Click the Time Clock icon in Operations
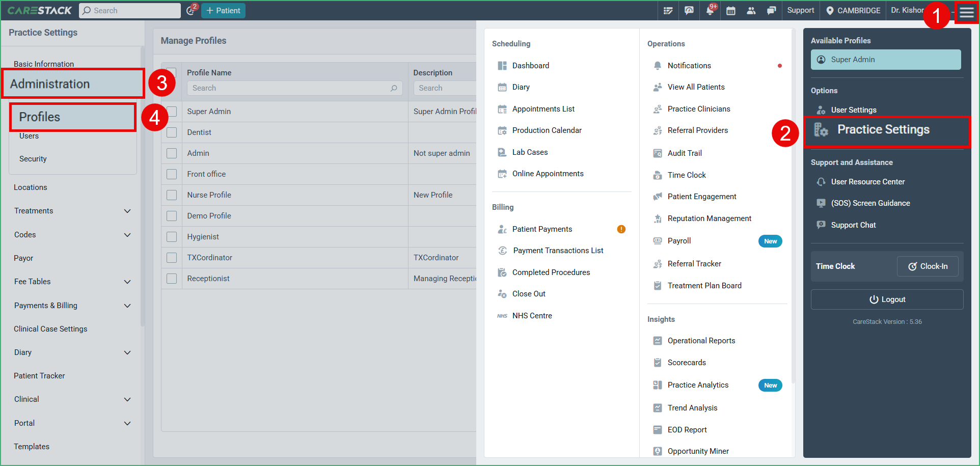The image size is (980, 466). (x=658, y=175)
